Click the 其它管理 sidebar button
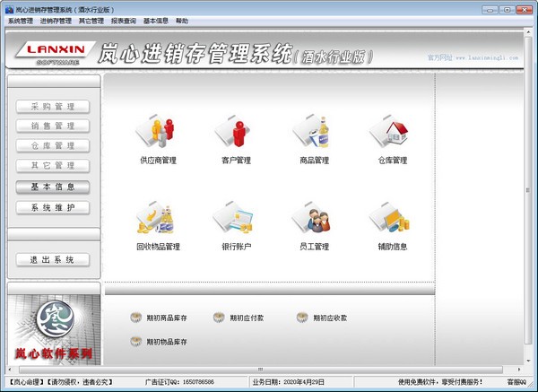Image resolution: width=538 pixels, height=392 pixels. (53, 166)
